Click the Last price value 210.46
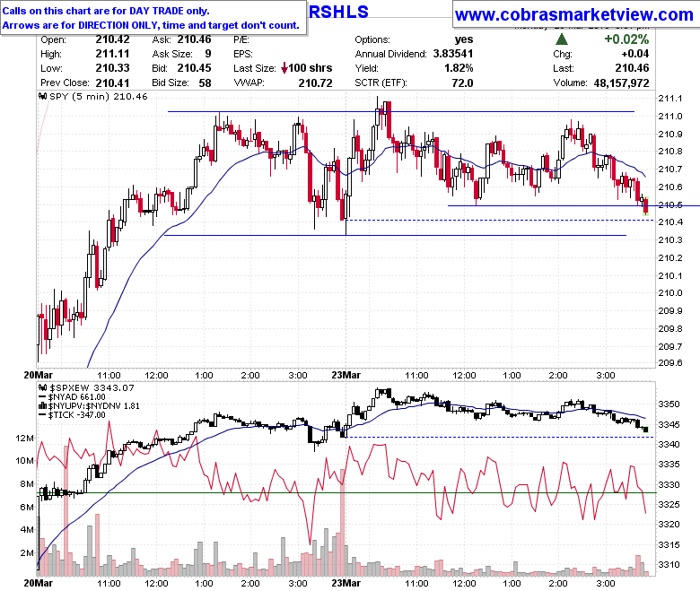Screen dimensions: 700x591 click(x=632, y=68)
